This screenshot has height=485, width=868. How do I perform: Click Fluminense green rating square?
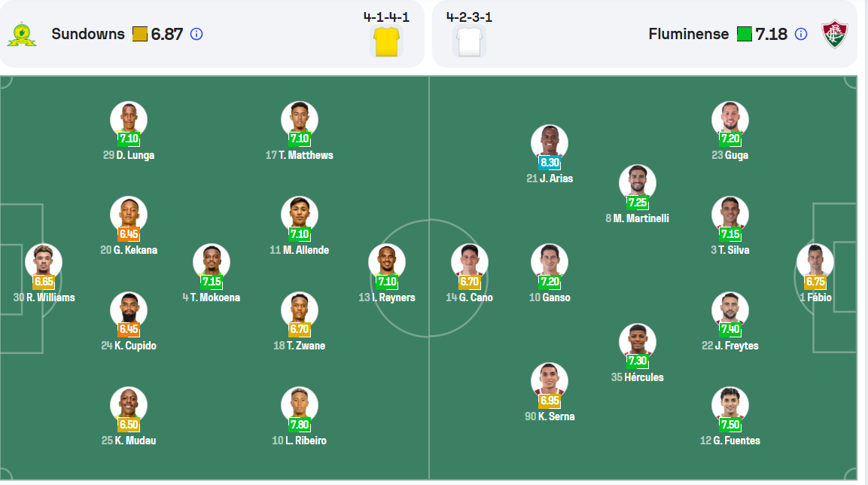(744, 34)
